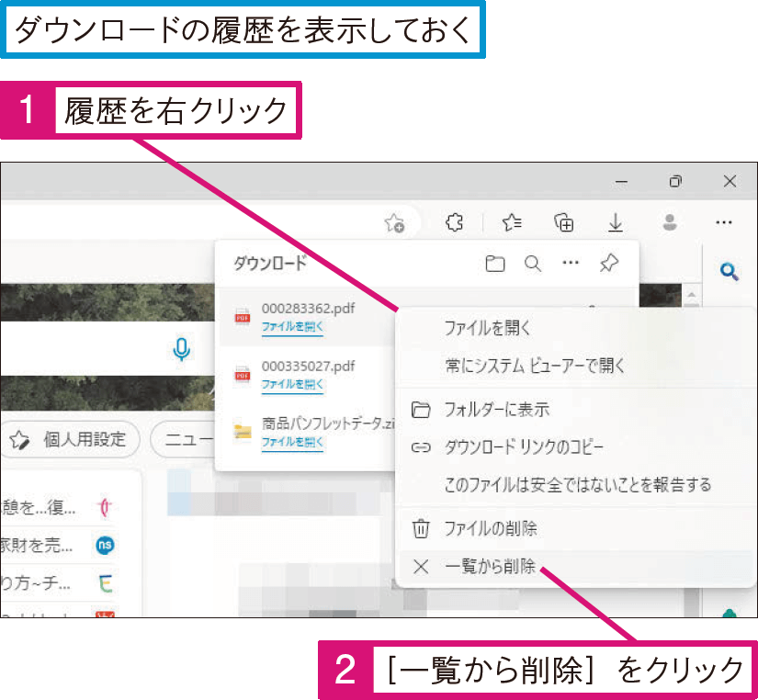Click PDF icon of 000335027.pdf
Image resolution: width=758 pixels, height=700 pixels.
243,375
